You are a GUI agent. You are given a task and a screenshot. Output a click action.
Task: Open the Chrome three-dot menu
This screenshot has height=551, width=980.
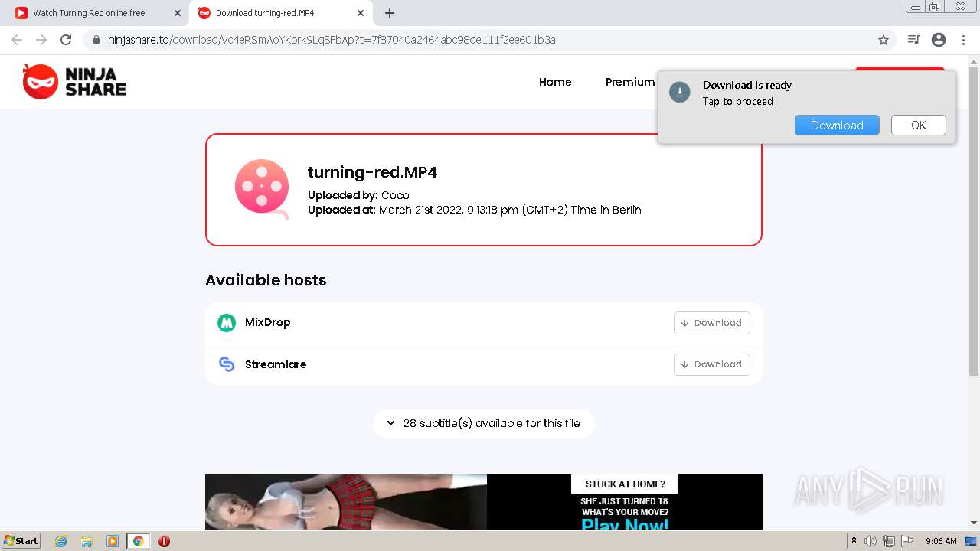click(x=963, y=40)
